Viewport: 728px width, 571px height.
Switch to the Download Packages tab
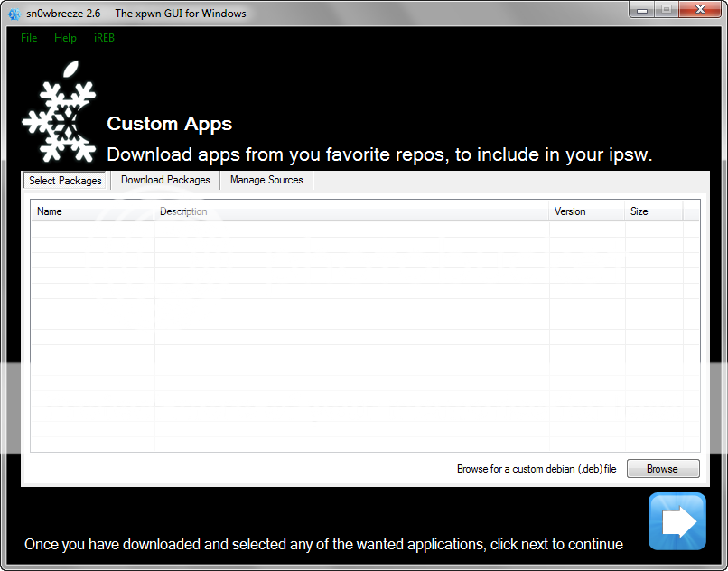165,180
